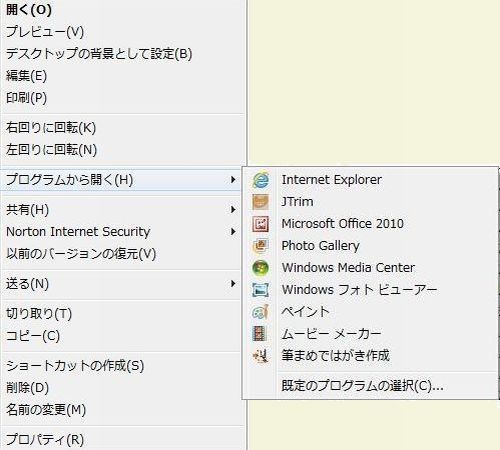Expand the Norton Internet Security submenu arrow
This screenshot has height=450, width=500.
233,232
